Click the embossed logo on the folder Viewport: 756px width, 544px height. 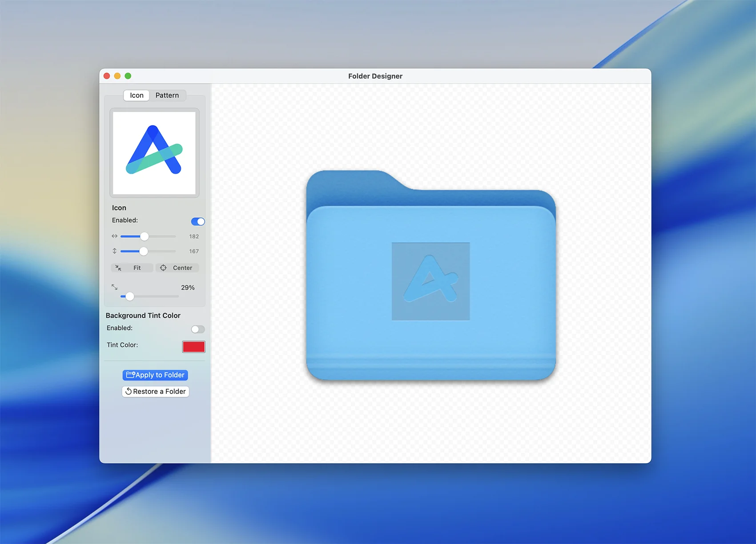point(430,281)
